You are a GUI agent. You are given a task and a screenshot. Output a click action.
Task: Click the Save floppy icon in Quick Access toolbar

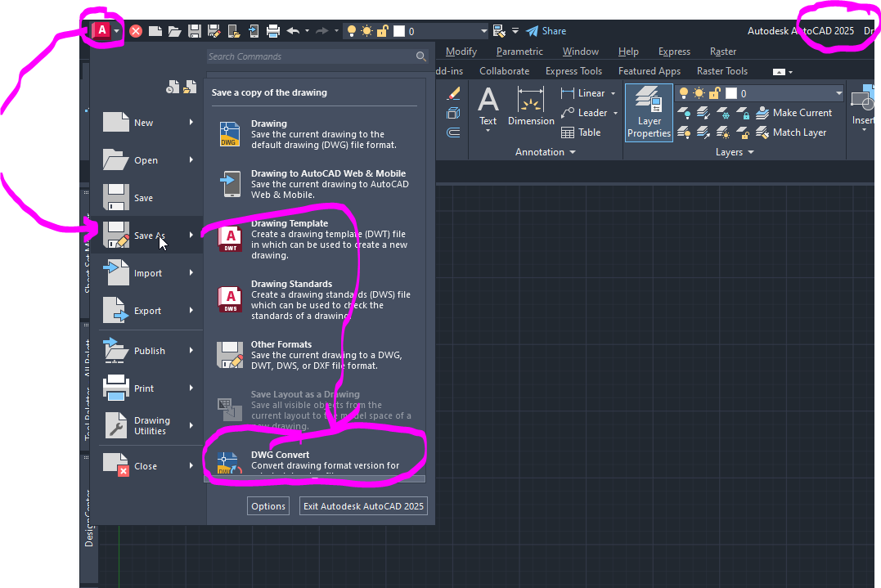(195, 31)
